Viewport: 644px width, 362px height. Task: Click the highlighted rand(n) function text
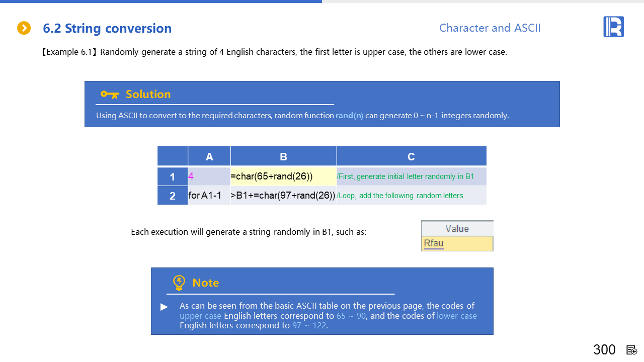[349, 115]
